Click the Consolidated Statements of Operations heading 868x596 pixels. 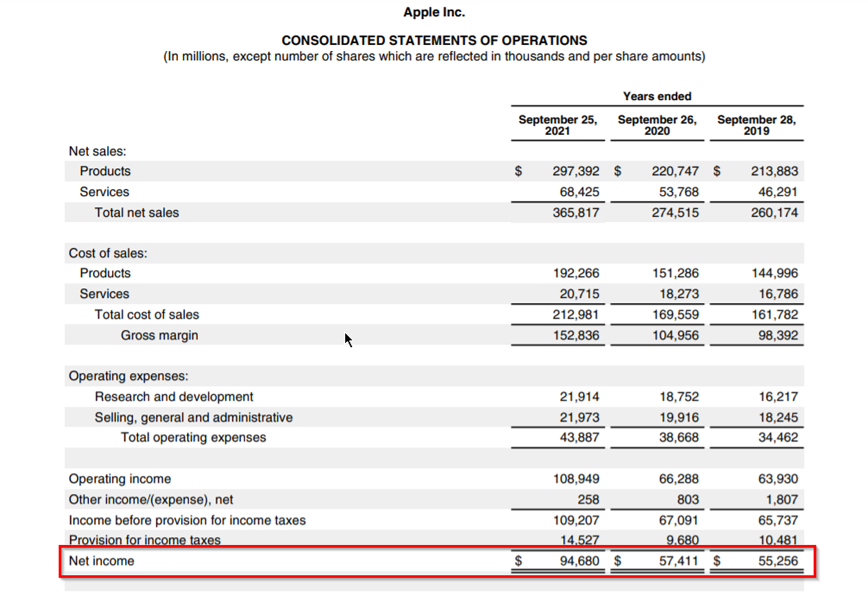(434, 41)
